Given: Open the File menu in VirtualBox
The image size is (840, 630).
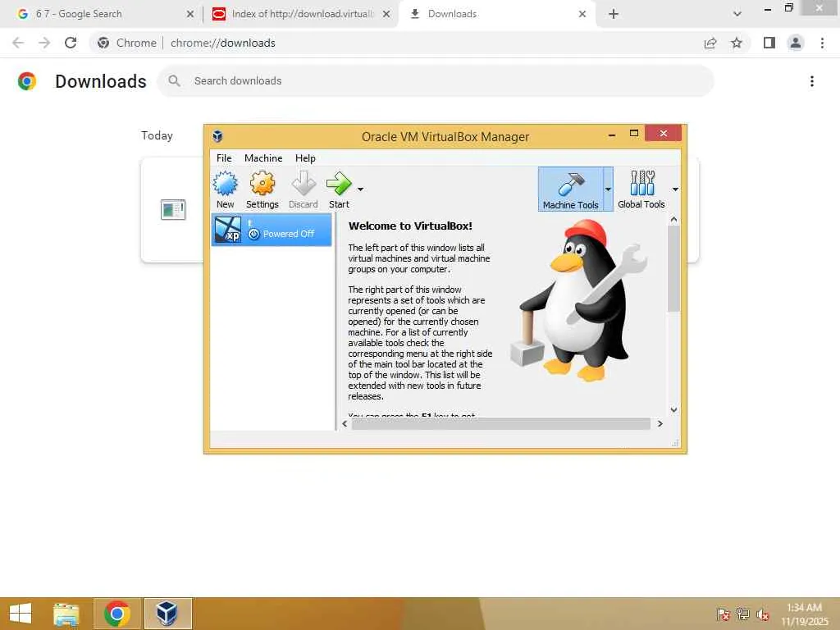Looking at the screenshot, I should coord(224,158).
